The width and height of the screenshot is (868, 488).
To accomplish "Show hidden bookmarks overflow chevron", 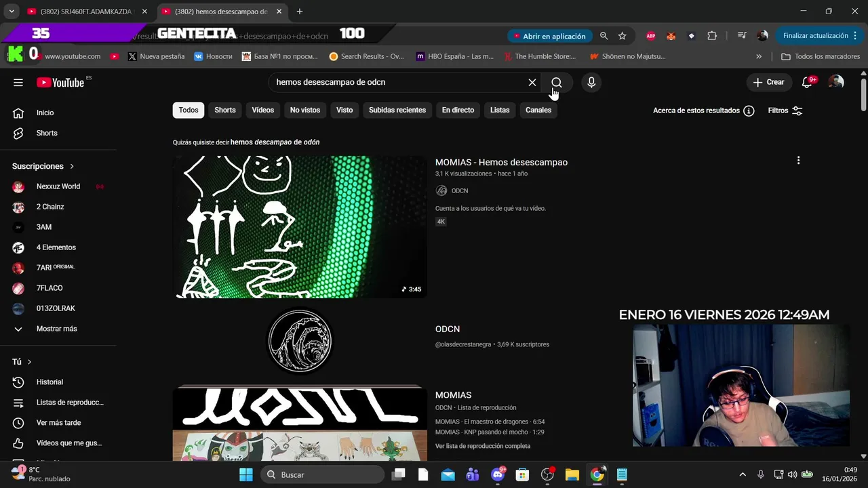I will 759,56.
